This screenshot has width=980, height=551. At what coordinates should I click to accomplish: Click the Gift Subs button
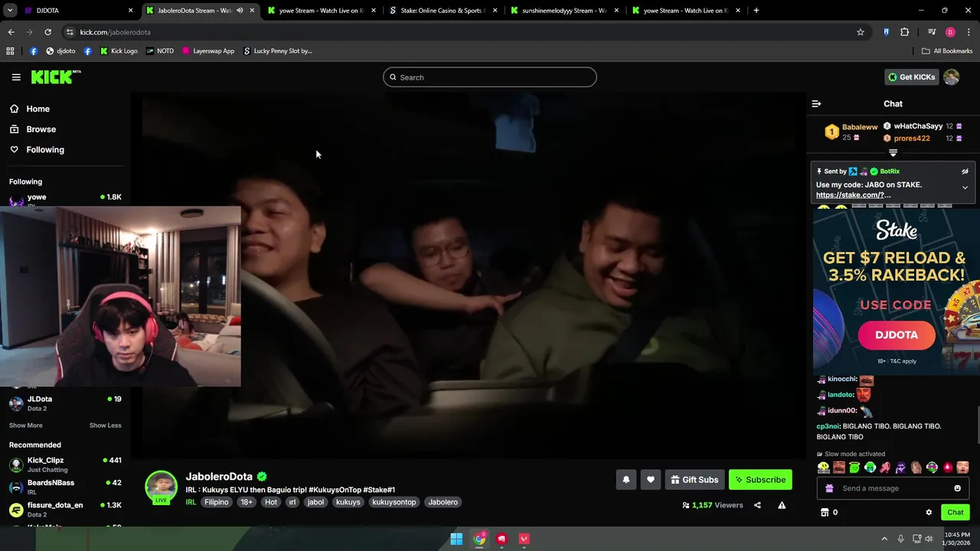694,480
